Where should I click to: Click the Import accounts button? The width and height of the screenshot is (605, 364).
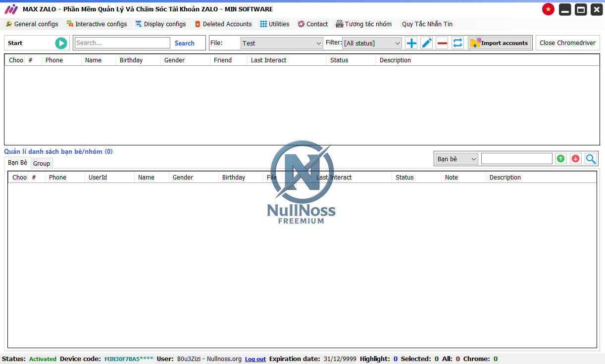click(500, 43)
